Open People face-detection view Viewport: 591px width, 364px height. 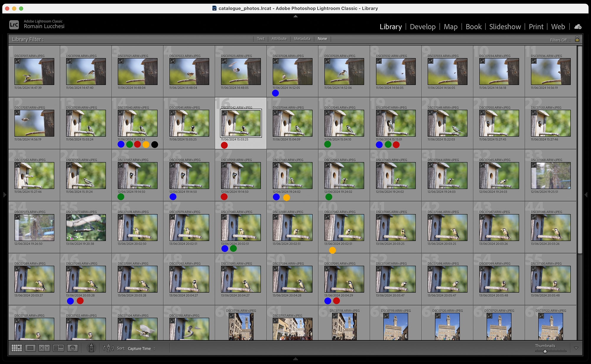point(72,348)
